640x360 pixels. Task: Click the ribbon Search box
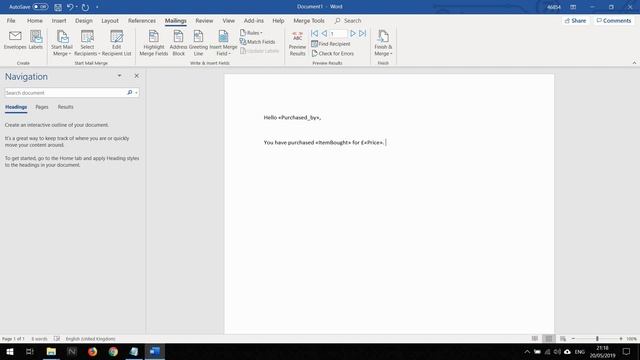click(x=348, y=20)
